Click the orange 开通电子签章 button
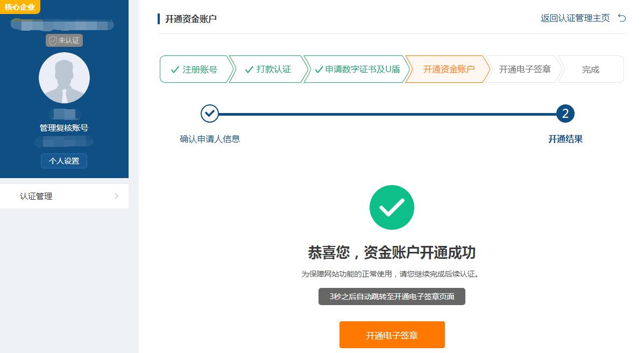This screenshot has width=644, height=353. pos(392,335)
